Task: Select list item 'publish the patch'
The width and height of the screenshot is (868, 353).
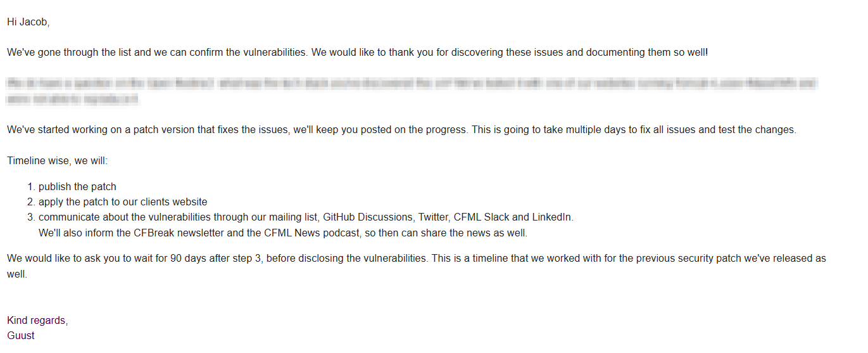Action: (77, 186)
